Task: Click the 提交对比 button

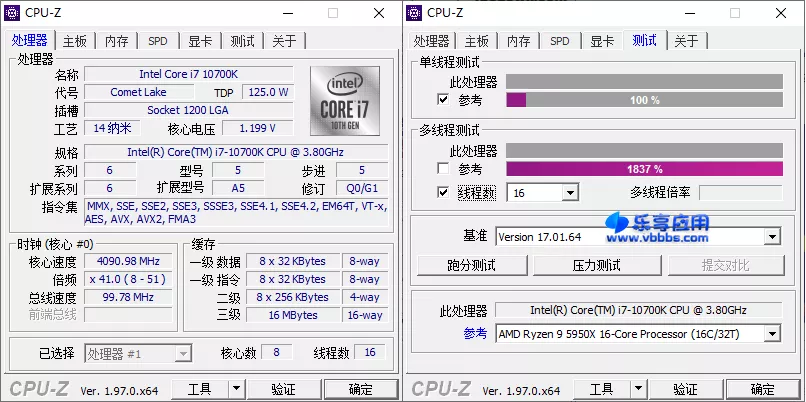Action: pos(726,265)
